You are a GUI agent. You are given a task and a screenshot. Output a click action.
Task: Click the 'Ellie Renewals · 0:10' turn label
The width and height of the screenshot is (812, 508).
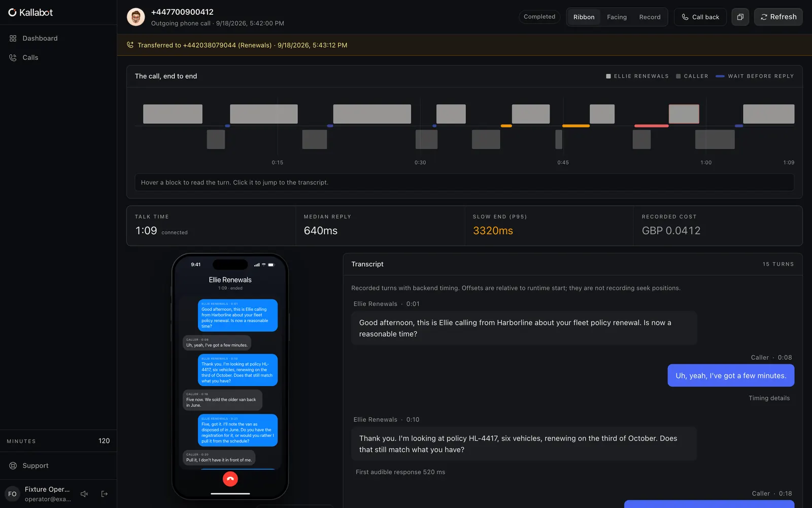point(386,420)
